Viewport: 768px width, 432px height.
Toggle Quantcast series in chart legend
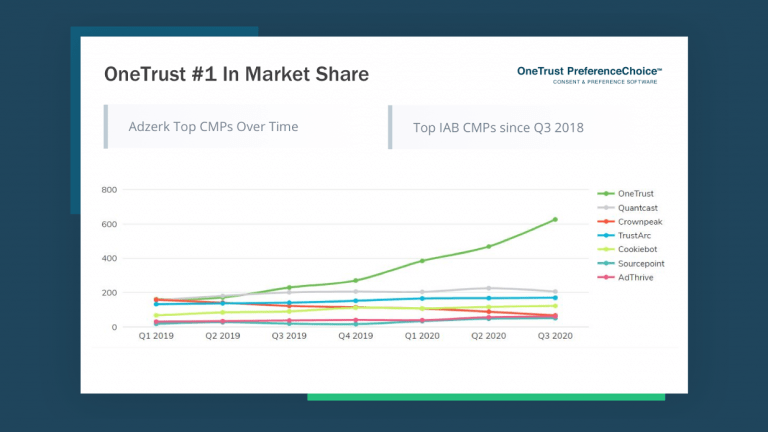click(627, 208)
